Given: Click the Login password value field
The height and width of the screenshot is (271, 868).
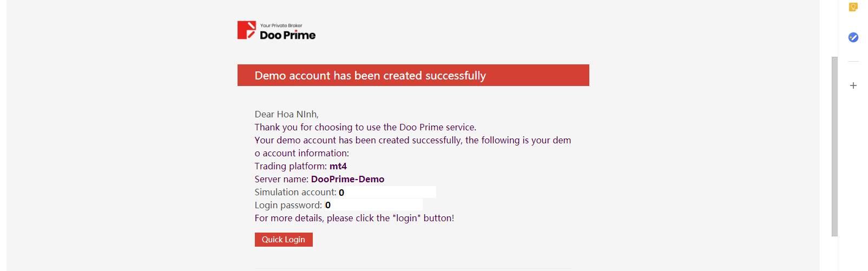Looking at the screenshot, I should point(373,205).
